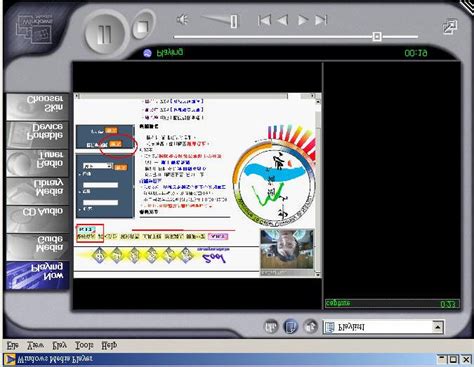The image size is (474, 367).
Task: Click the volume slider handle
Action: click(x=234, y=21)
